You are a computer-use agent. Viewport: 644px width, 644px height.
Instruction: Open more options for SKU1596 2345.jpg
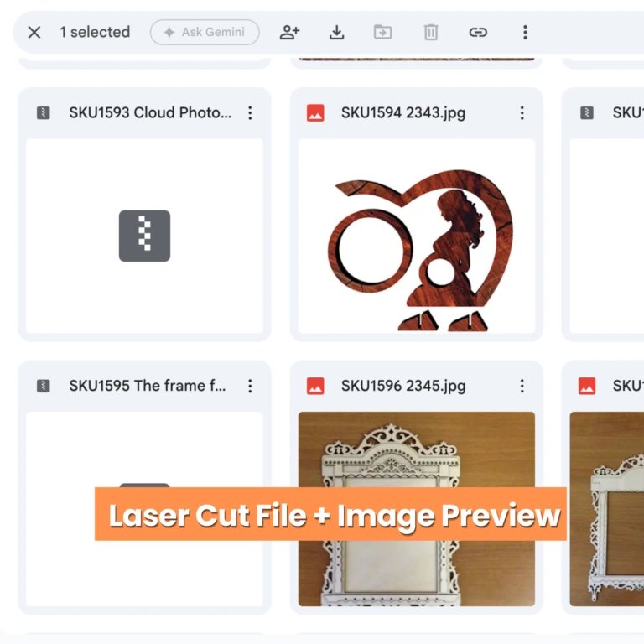[x=522, y=386]
